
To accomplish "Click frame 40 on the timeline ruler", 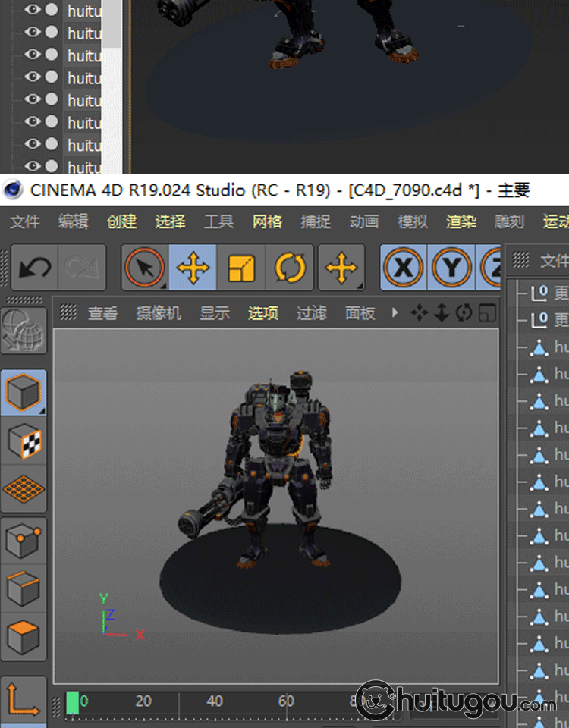I will tap(215, 701).
